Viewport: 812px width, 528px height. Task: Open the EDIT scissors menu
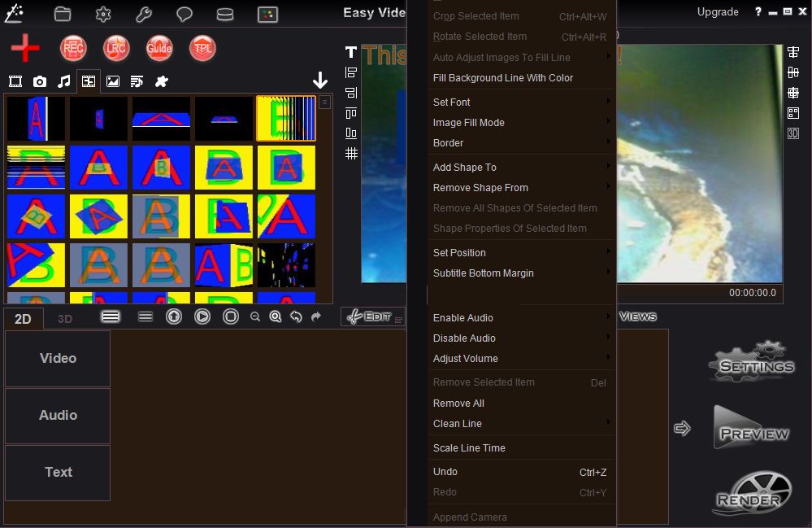373,316
